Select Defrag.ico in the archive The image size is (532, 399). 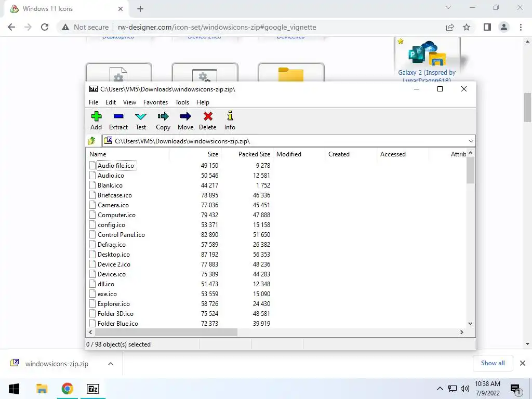112,244
